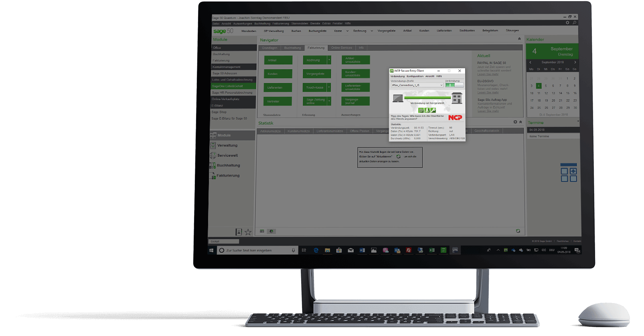
Task: Switch Statistik to table view icon
Action: [262, 231]
